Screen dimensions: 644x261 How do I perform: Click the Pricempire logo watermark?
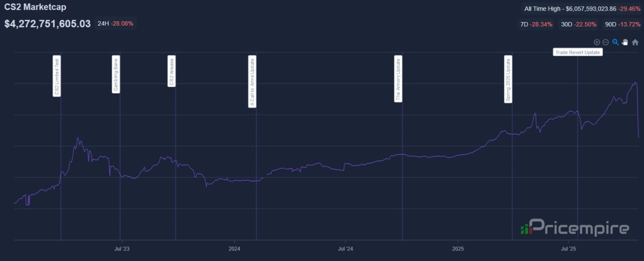click(x=575, y=228)
